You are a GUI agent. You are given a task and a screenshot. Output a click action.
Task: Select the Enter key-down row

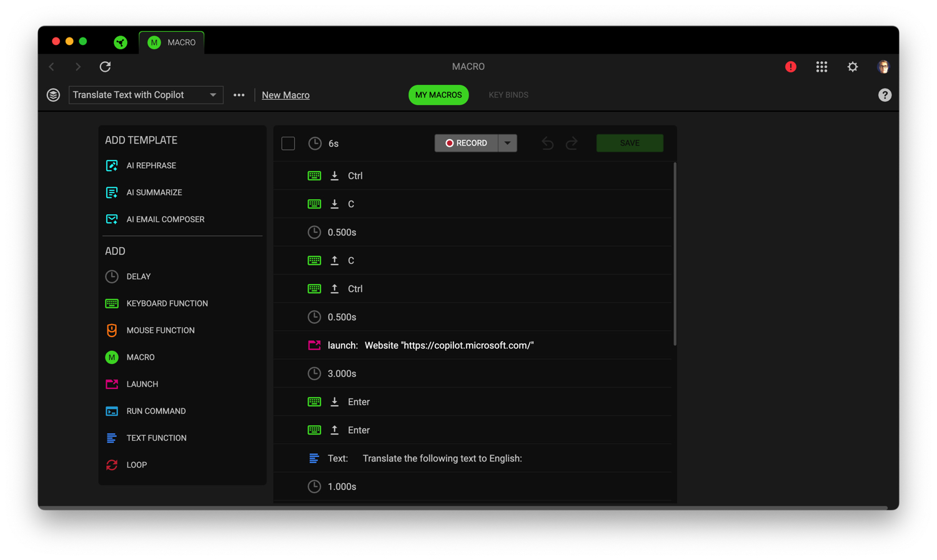(473, 401)
